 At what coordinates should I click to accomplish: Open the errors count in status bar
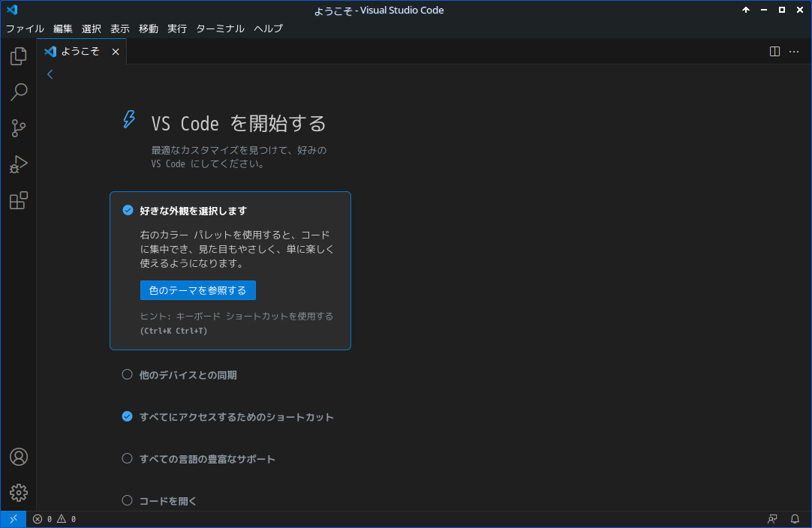[43, 519]
